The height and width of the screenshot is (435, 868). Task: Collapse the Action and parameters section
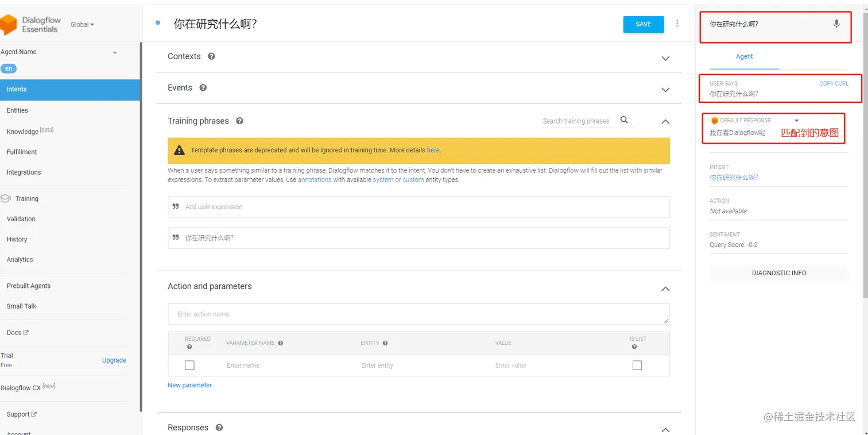coord(665,288)
